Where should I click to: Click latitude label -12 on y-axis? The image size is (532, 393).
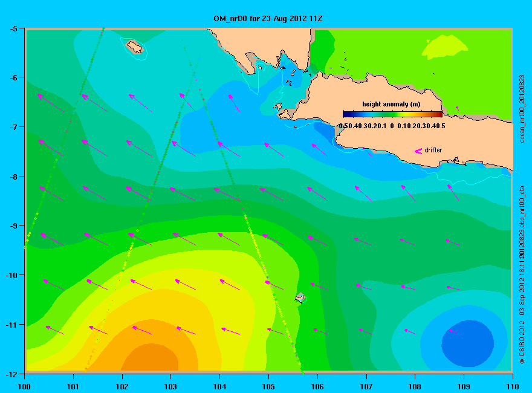[11, 374]
